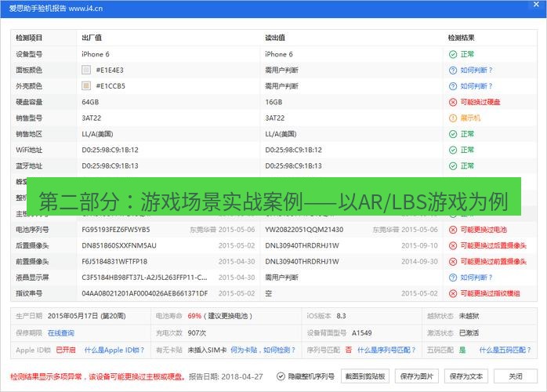Click factory WiFi address D0:25:98:C9:1B:12

click(110, 150)
